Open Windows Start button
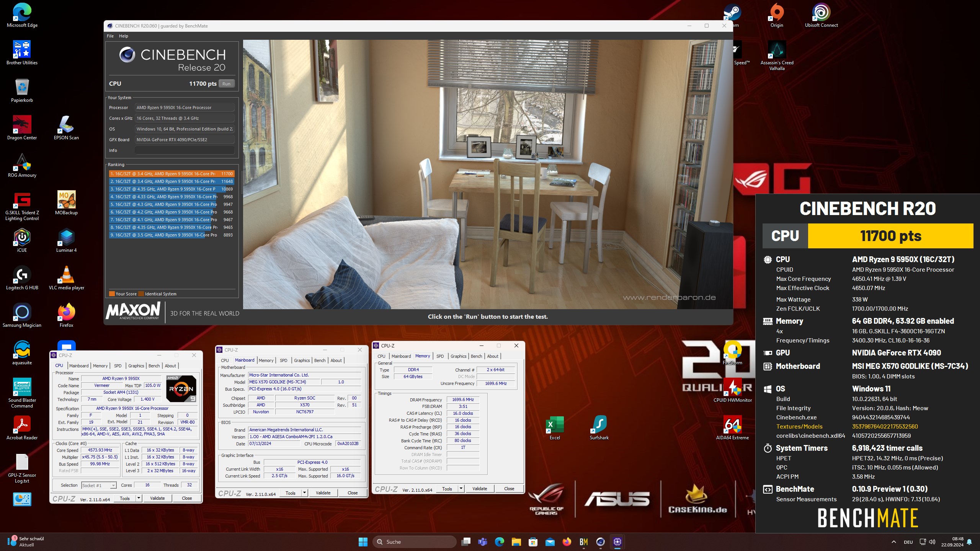The width and height of the screenshot is (980, 551). click(363, 542)
